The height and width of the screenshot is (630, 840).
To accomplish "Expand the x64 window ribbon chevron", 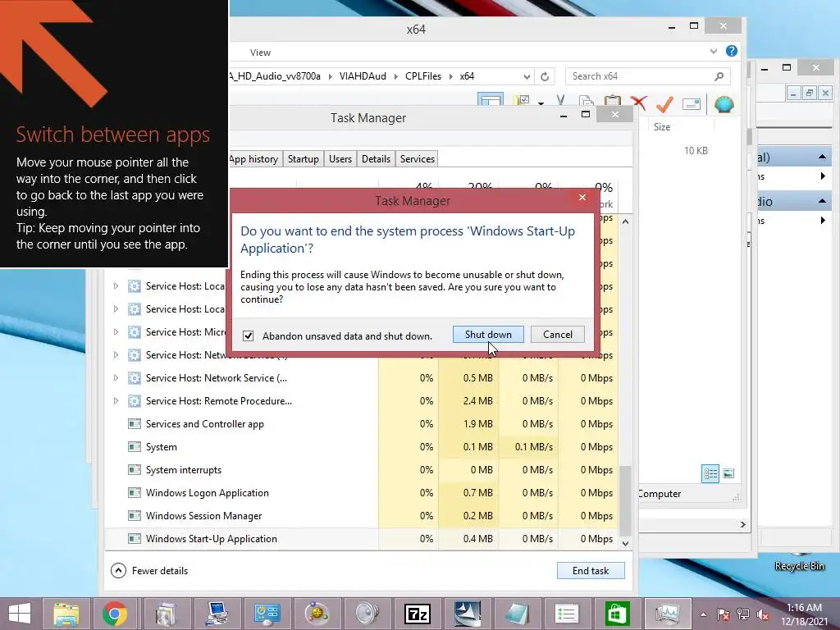I will (x=713, y=52).
